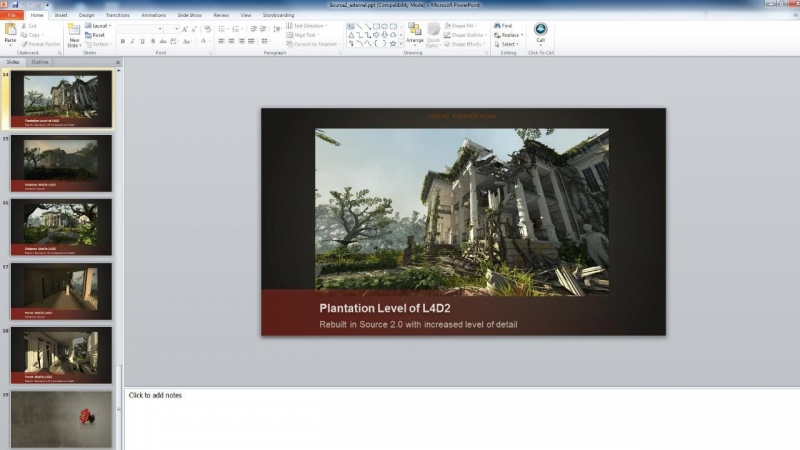Open Text Direction dropdown
Image resolution: width=800 pixels, height=450 pixels.
click(x=307, y=26)
